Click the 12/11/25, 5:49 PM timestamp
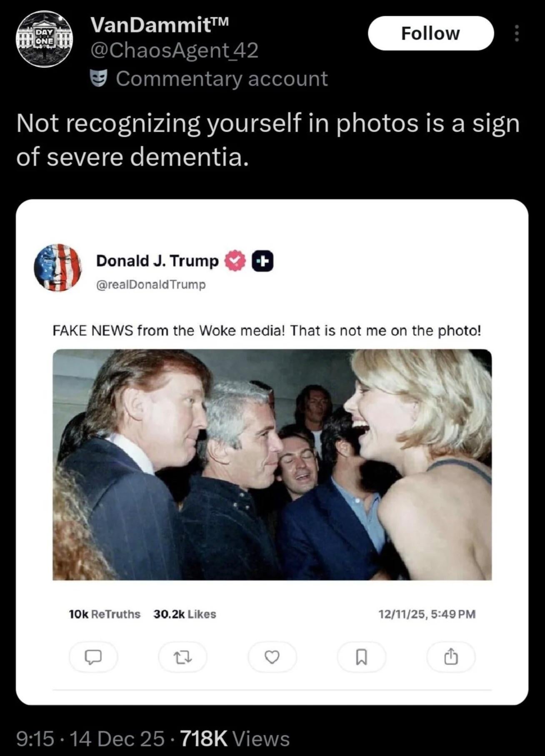Viewport: 545px width, 756px height. point(427,614)
